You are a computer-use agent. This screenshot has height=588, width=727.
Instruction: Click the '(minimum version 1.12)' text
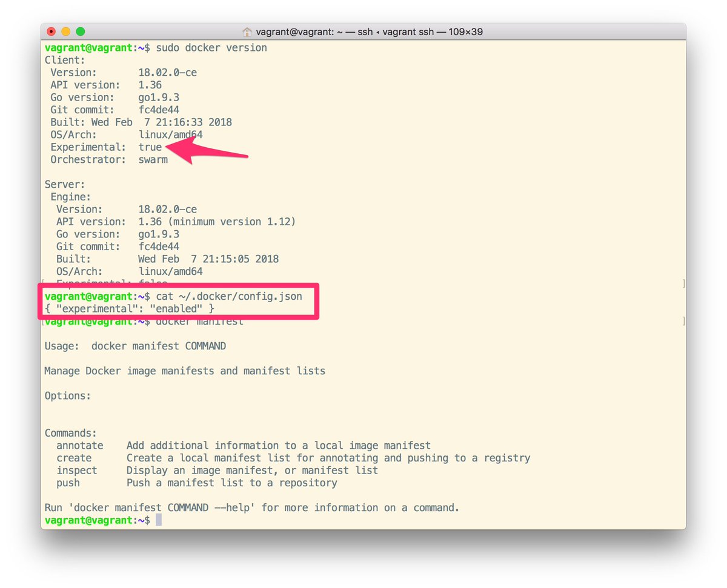point(232,221)
